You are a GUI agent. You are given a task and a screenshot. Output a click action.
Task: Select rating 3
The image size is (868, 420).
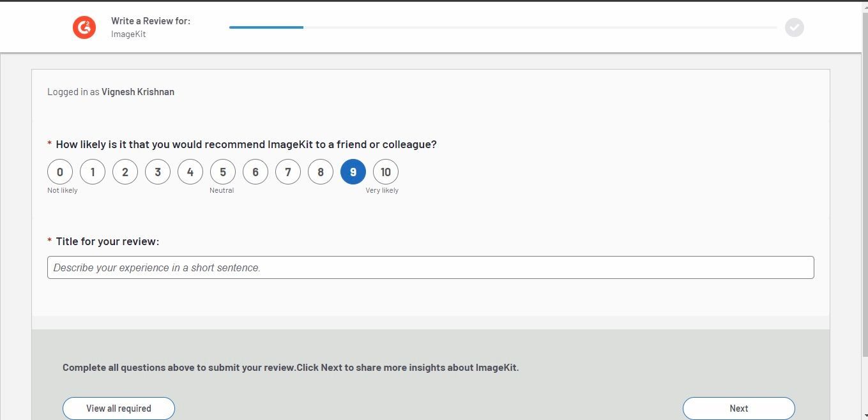158,172
